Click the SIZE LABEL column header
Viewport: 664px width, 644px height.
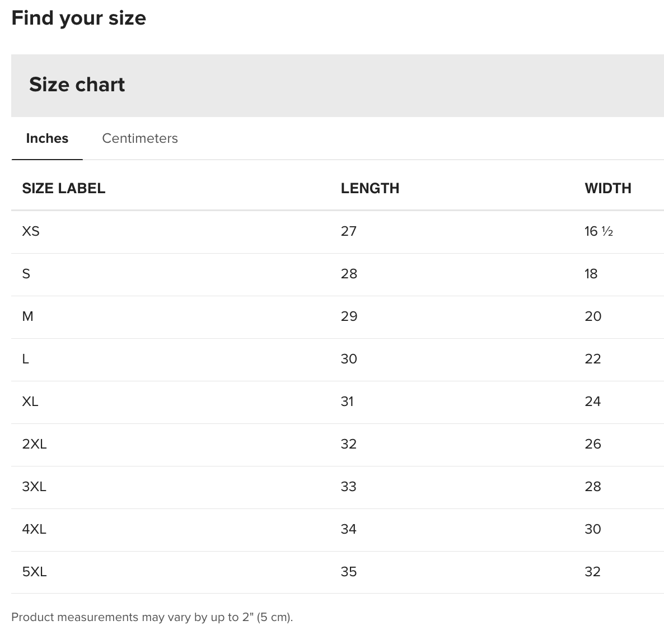tap(63, 188)
